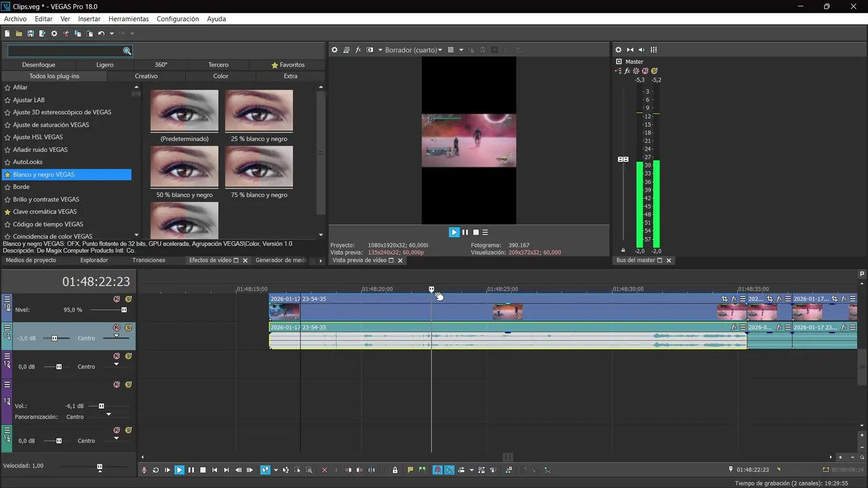Viewport: 868px width, 488px height.
Task: Solo the master bus
Action: click(x=654, y=70)
